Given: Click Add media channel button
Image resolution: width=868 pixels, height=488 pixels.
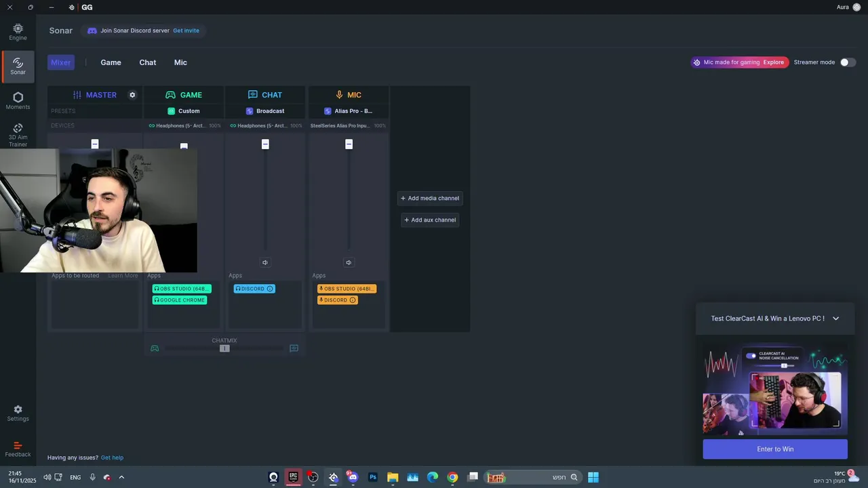Looking at the screenshot, I should tap(430, 199).
